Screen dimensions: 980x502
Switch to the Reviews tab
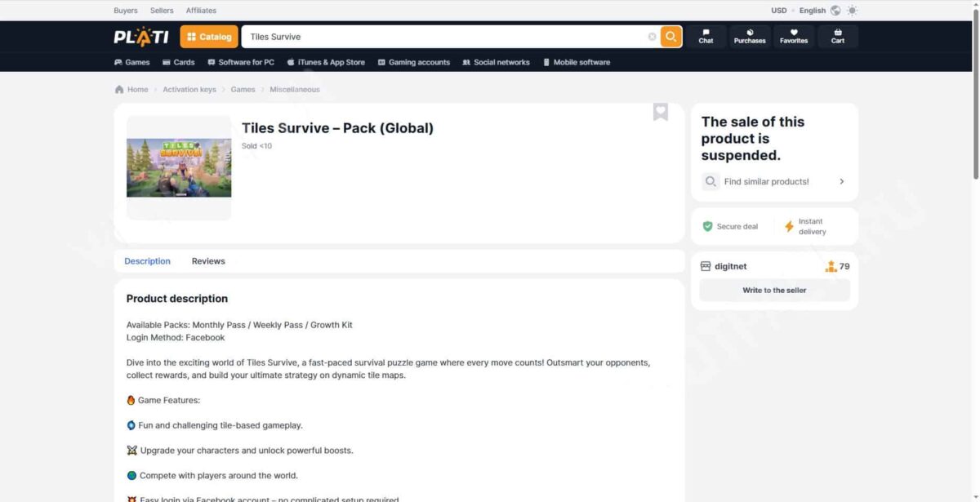[208, 261]
